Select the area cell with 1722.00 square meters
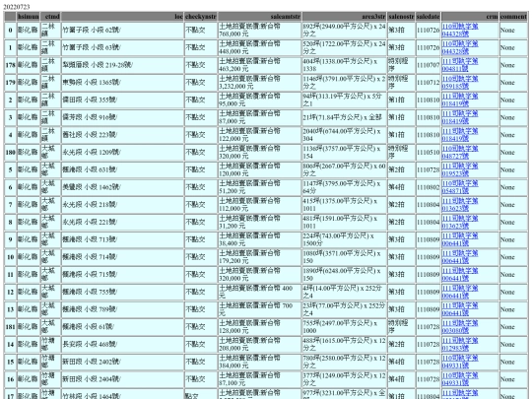 tap(345, 47)
